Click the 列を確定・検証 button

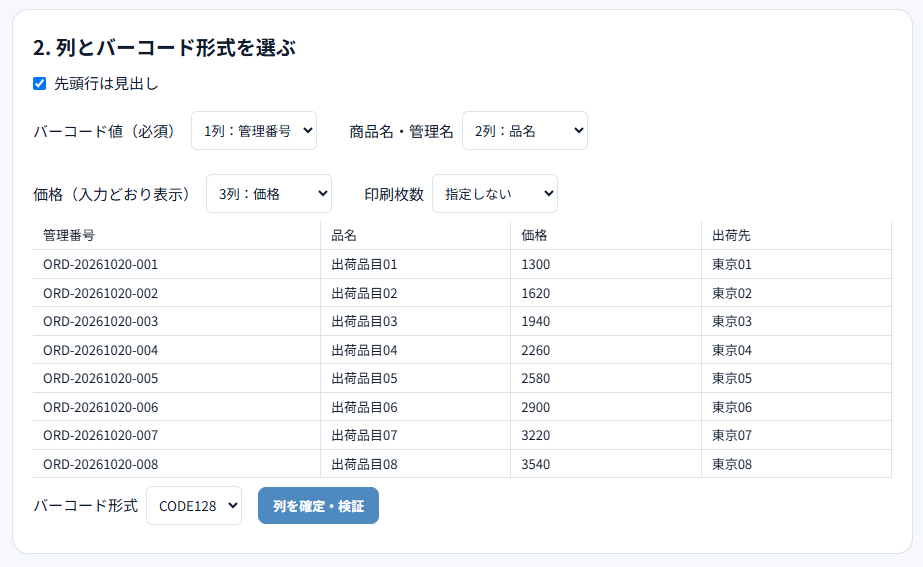click(x=318, y=505)
